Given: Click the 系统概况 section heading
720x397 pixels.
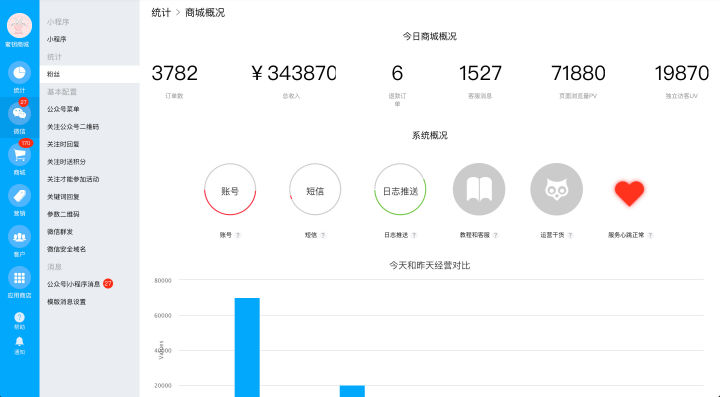Looking at the screenshot, I should tap(430, 135).
